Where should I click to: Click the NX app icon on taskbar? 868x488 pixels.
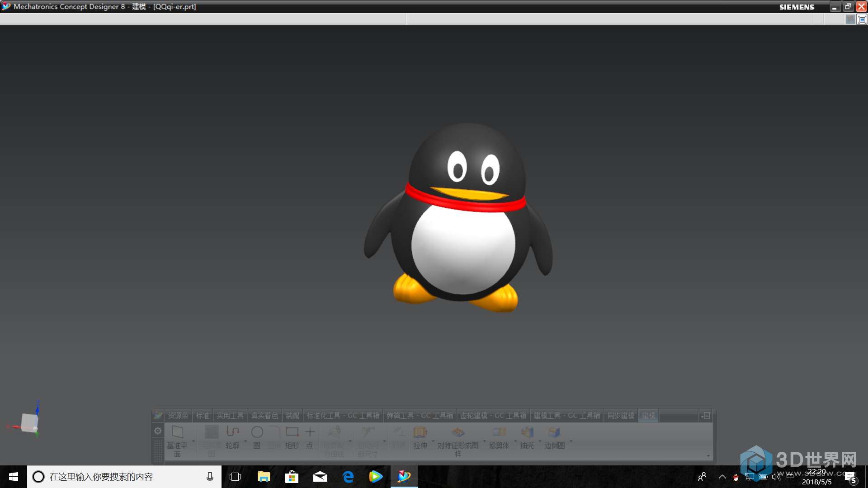click(x=404, y=477)
